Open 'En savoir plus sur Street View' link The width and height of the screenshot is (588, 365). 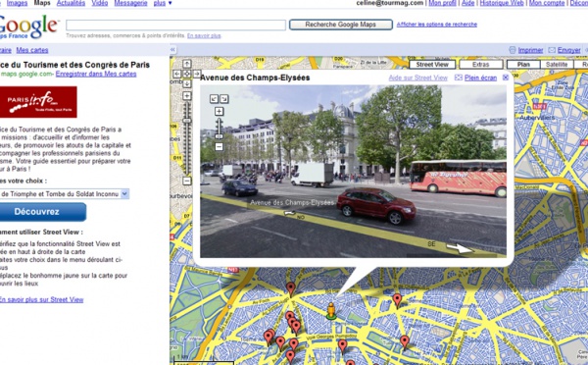coord(41,299)
